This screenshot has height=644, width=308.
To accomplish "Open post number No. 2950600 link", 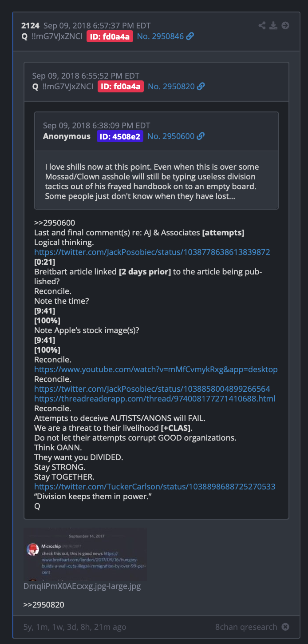I will click(171, 136).
